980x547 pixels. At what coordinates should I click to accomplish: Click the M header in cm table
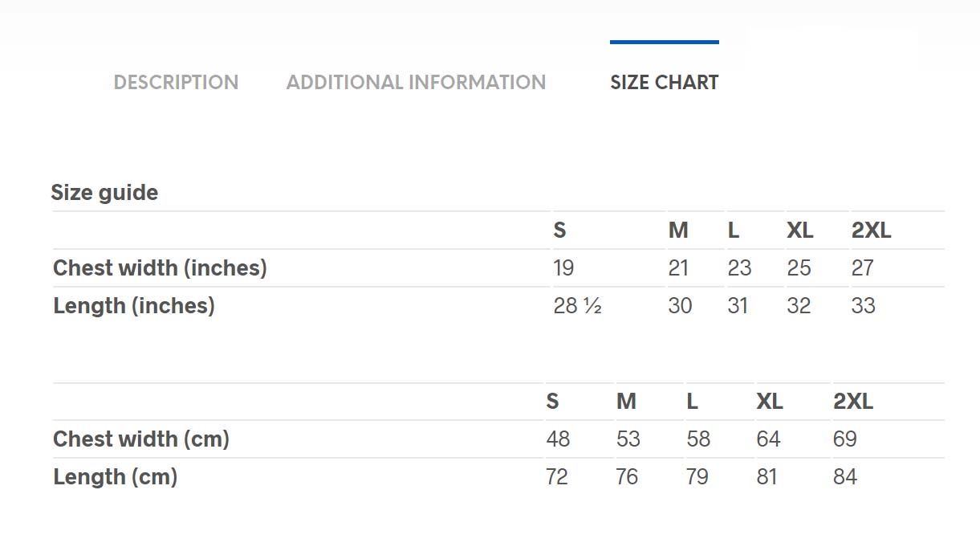point(626,401)
